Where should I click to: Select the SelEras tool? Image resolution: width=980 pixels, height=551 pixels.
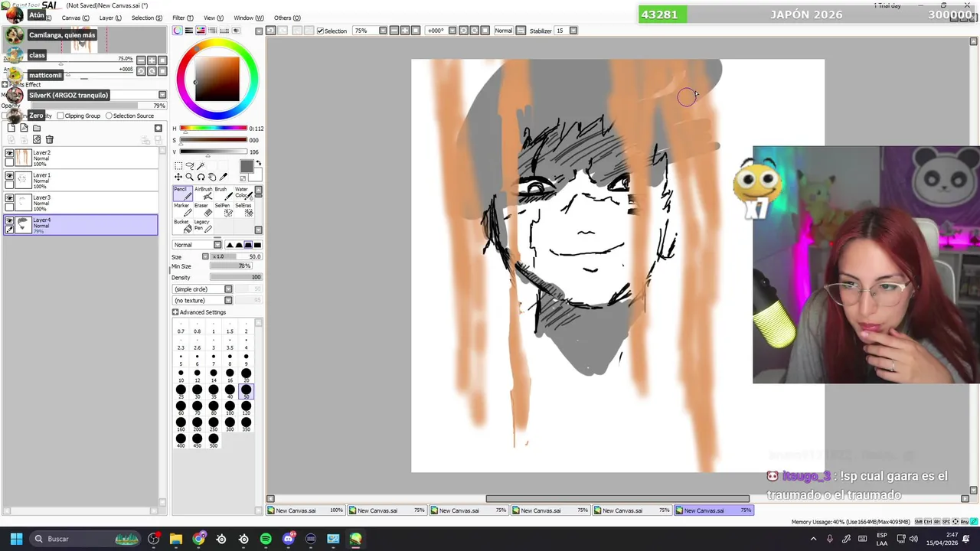[x=242, y=210]
